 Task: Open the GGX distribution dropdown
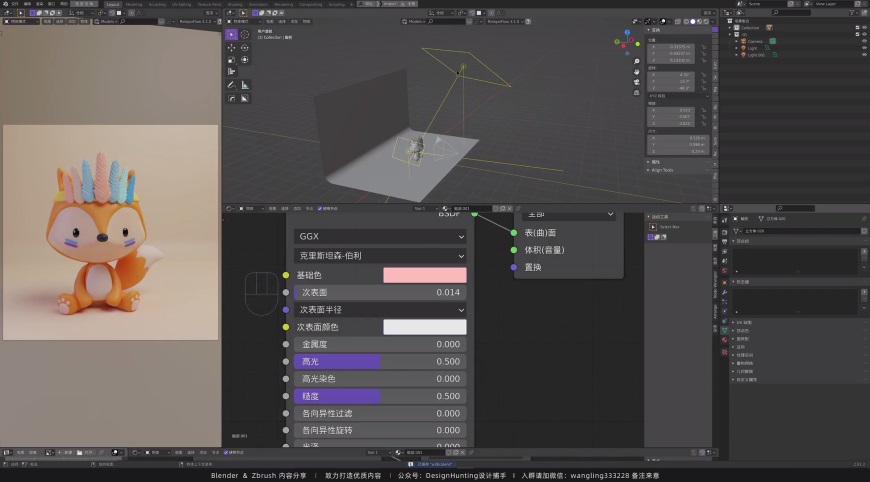[380, 236]
